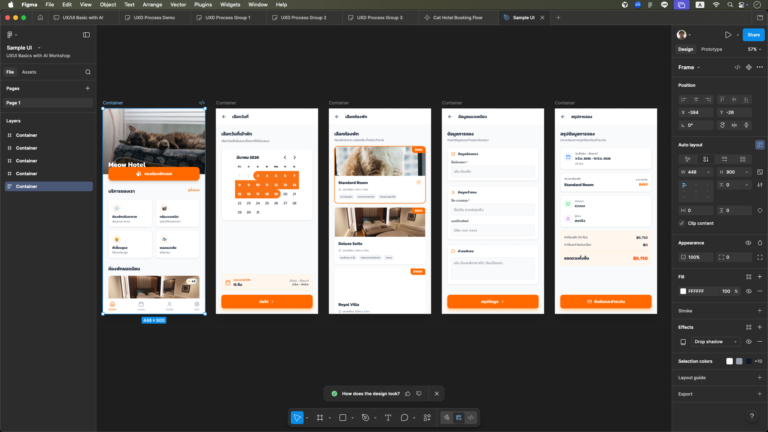Select the Pen tool in bottom toolbar
This screenshot has height=432, width=768.
[x=365, y=417]
